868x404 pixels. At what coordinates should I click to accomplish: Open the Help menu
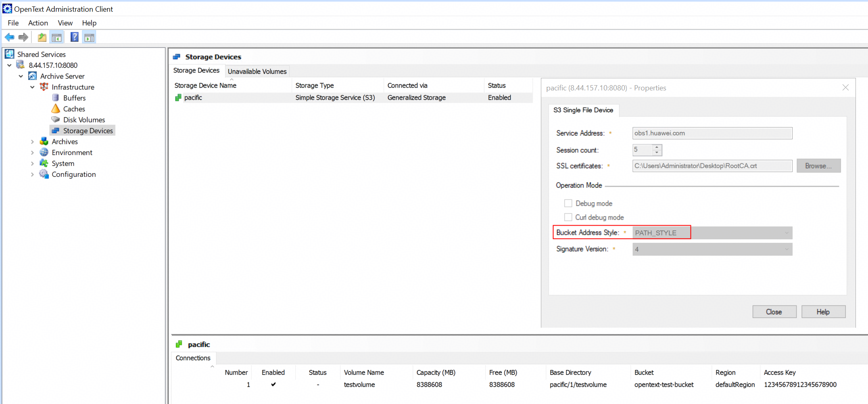(x=89, y=23)
